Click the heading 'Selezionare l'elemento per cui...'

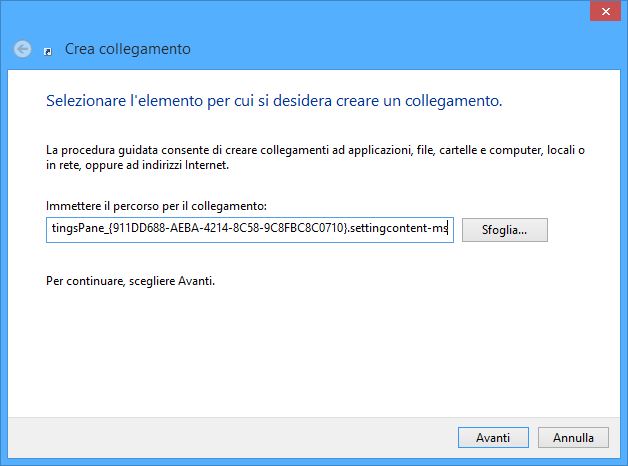274,101
